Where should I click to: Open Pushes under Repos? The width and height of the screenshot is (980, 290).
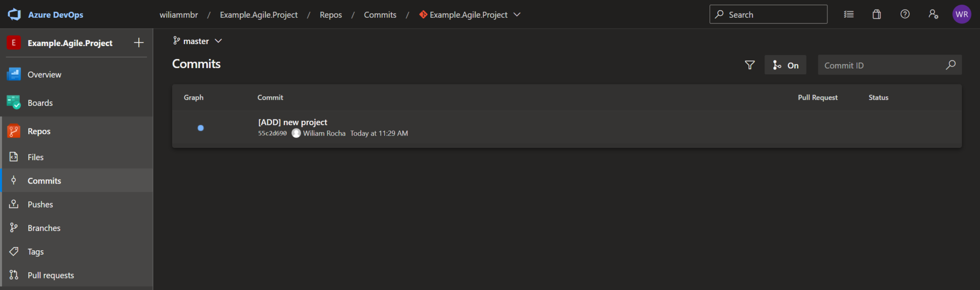pyautogui.click(x=77, y=204)
